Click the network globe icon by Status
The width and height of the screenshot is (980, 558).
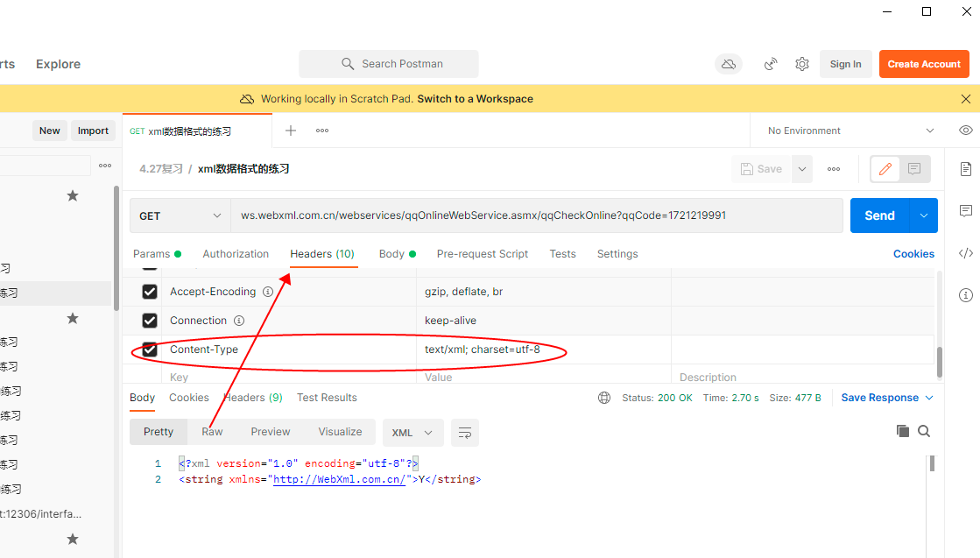603,398
